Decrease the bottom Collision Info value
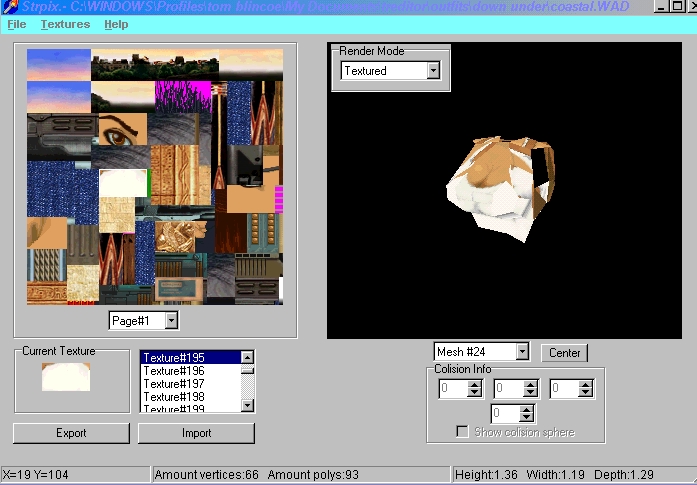The height and width of the screenshot is (485, 697). (x=526, y=417)
